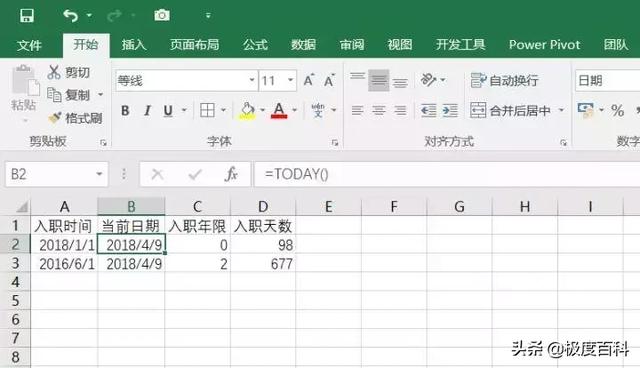Image resolution: width=640 pixels, height=368 pixels.
Task: Click the select-all corner triangle
Action: point(22,206)
